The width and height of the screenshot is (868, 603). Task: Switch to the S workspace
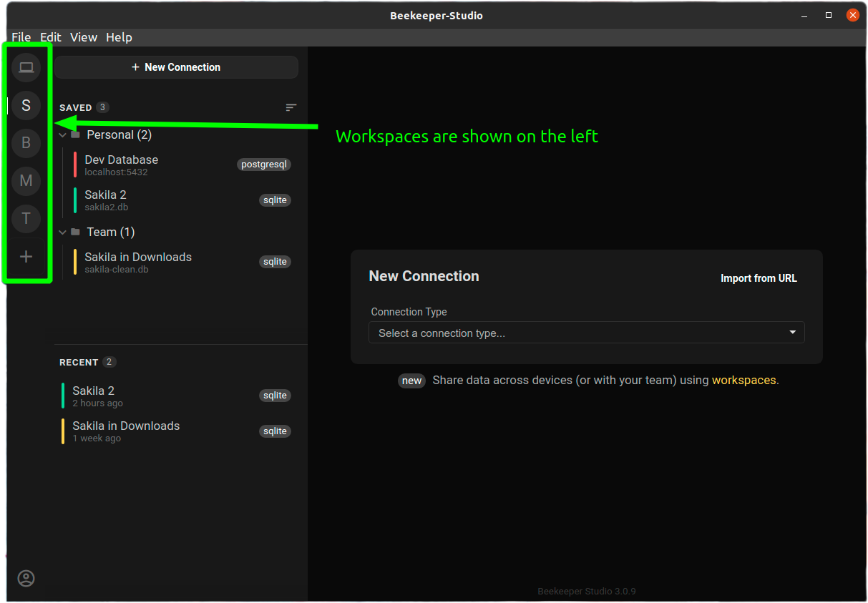click(26, 106)
